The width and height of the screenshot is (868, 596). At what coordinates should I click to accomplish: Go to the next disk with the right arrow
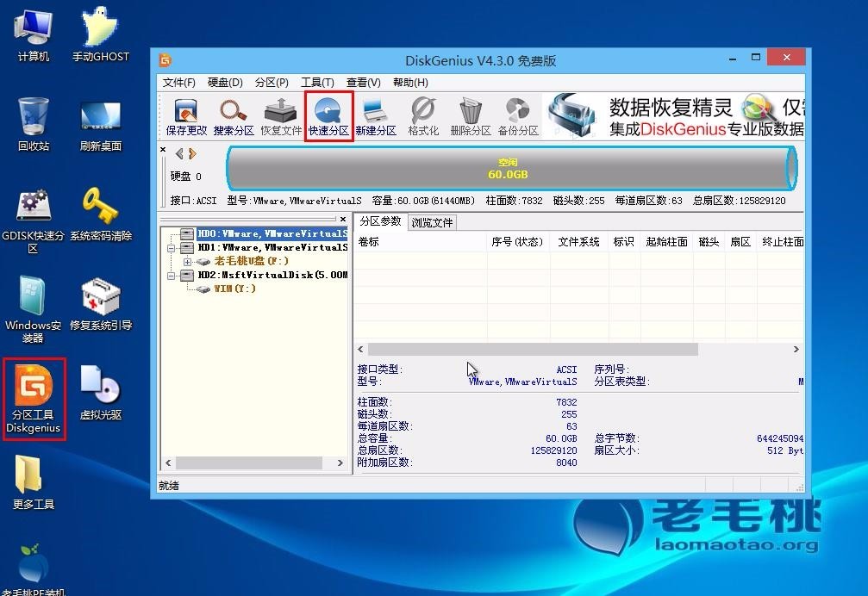click(193, 154)
